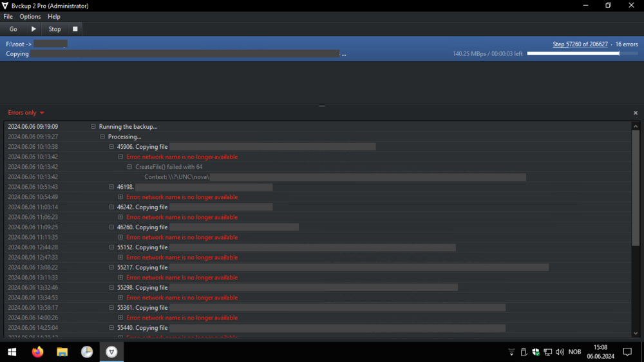Open File Explorer from the taskbar
Screen dimensions: 644x362
tap(62, 352)
